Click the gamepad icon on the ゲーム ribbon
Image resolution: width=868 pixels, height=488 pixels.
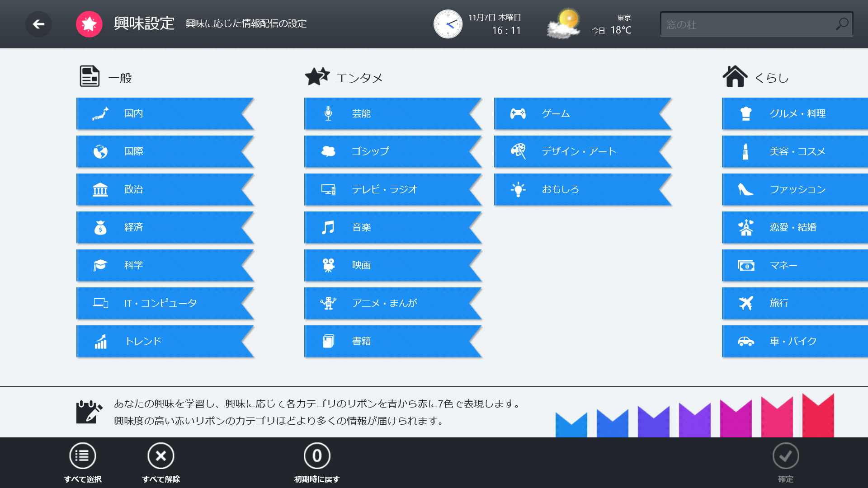click(x=519, y=113)
